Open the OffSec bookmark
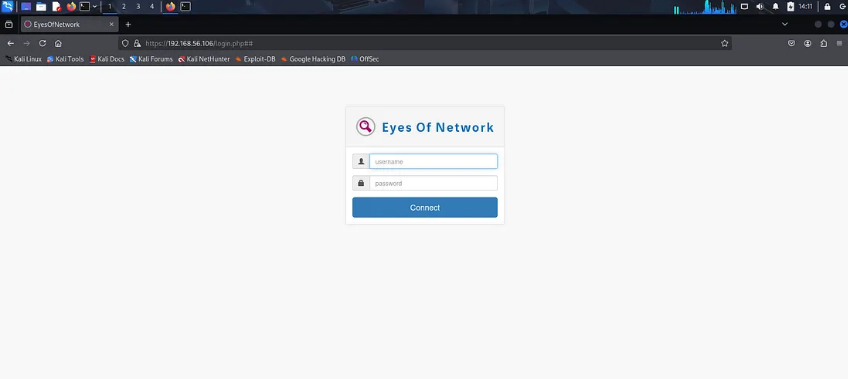 [x=365, y=59]
